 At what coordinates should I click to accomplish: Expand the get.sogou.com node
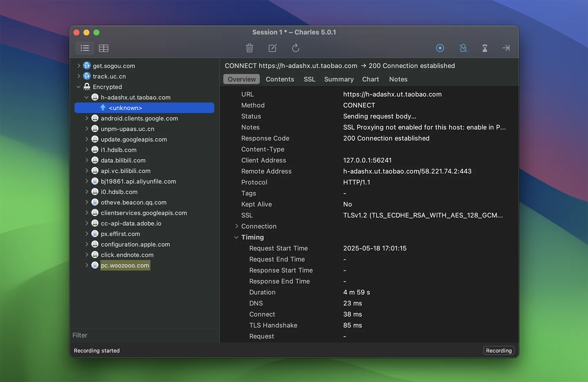(79, 65)
